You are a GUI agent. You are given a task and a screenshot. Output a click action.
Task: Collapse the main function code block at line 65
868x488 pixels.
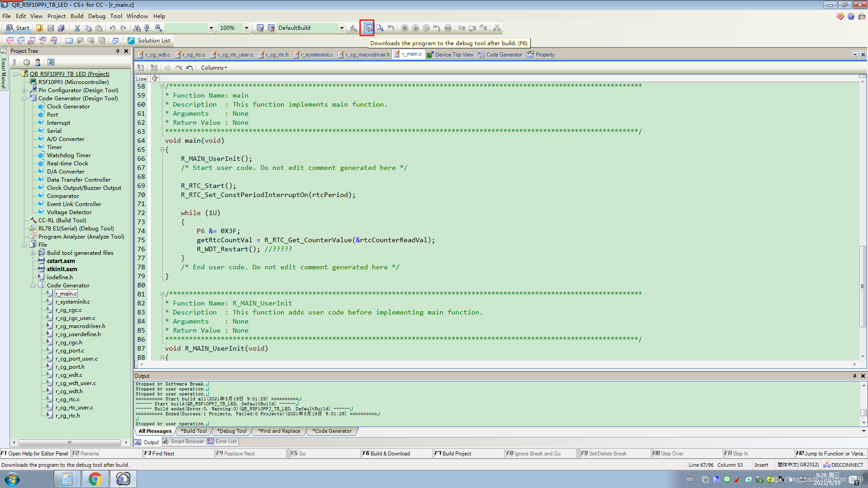coord(162,150)
